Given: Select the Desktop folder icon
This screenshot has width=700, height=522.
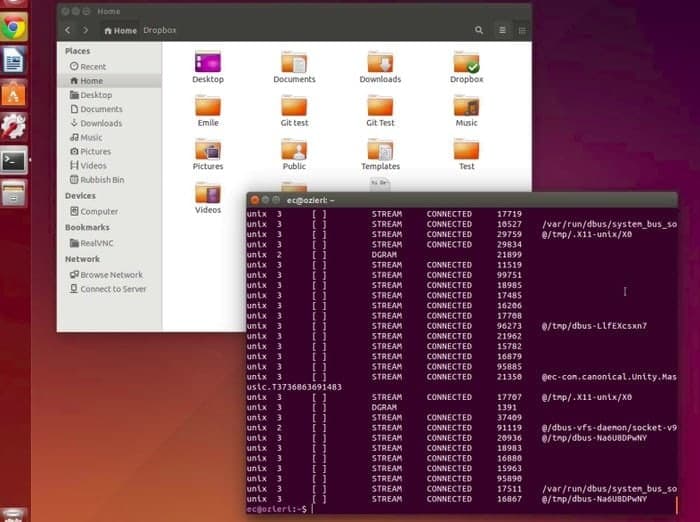Looking at the screenshot, I should click(208, 67).
